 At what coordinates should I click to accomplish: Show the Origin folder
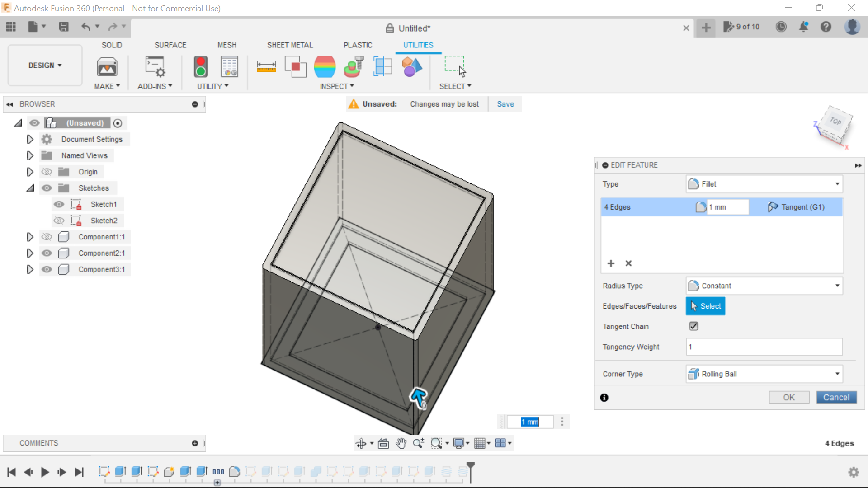pos(47,172)
